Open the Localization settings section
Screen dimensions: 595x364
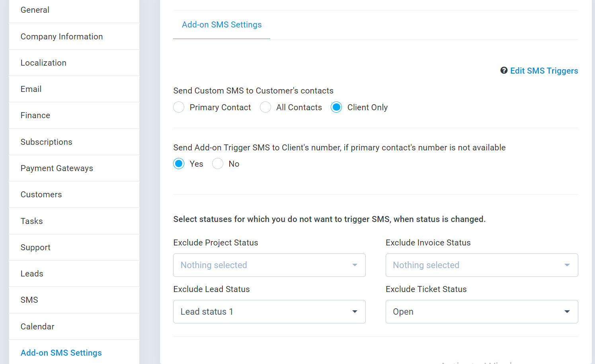click(x=43, y=63)
